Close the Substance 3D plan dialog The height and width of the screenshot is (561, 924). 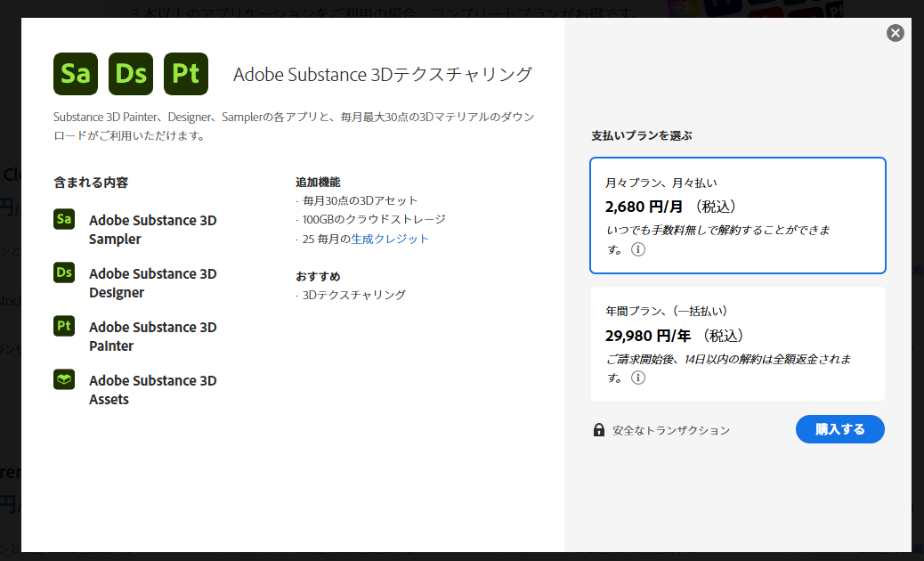click(896, 33)
